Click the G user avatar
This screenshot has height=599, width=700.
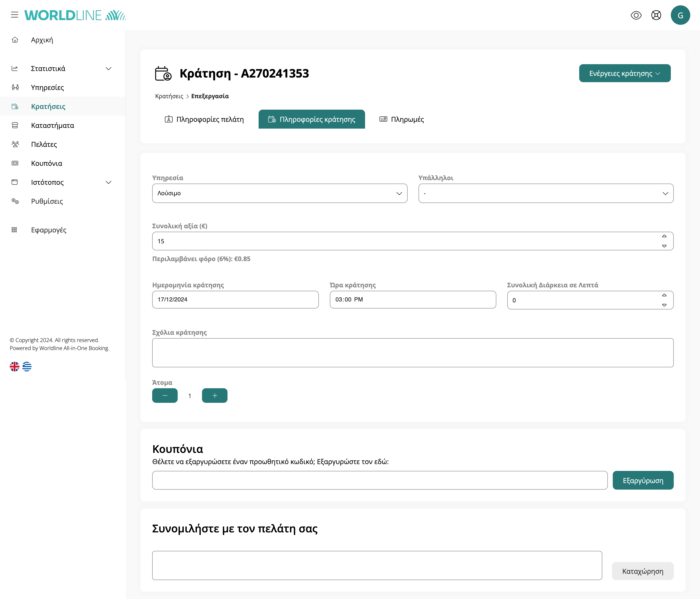pyautogui.click(x=680, y=15)
